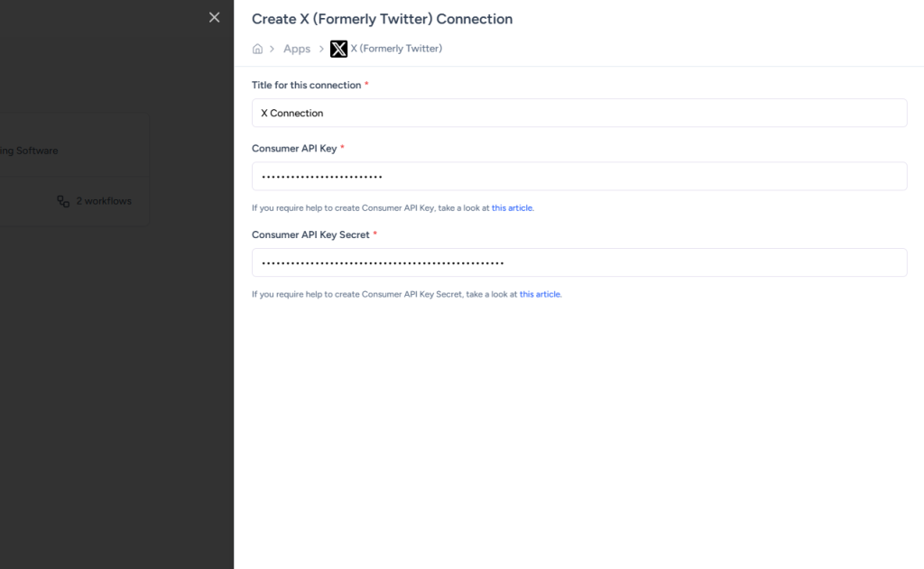Click the 'Create X (Formerly Twitter) Connection' heading

click(382, 19)
